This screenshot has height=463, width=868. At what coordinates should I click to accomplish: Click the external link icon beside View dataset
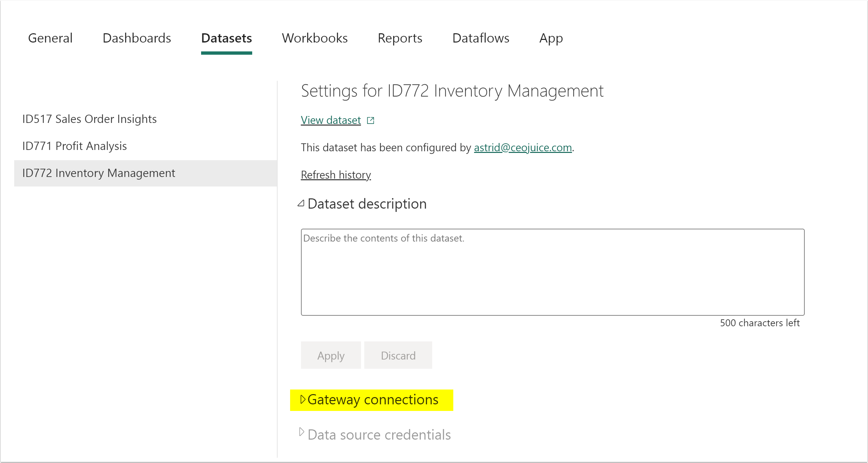tap(370, 120)
